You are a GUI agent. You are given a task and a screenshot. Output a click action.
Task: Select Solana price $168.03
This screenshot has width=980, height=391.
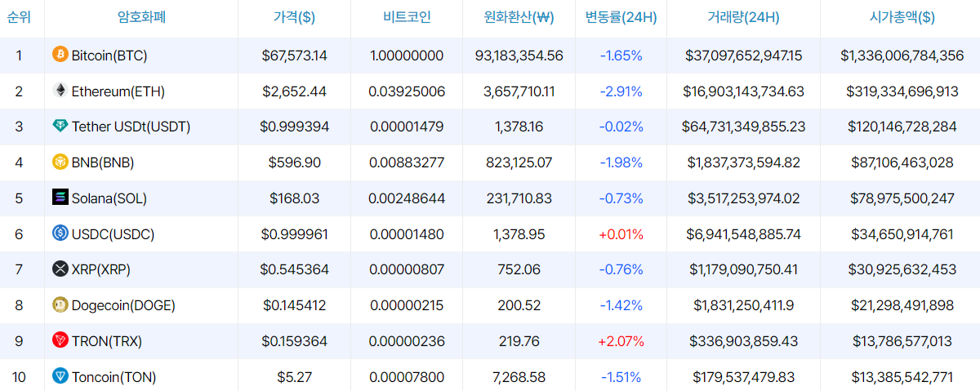tap(295, 198)
